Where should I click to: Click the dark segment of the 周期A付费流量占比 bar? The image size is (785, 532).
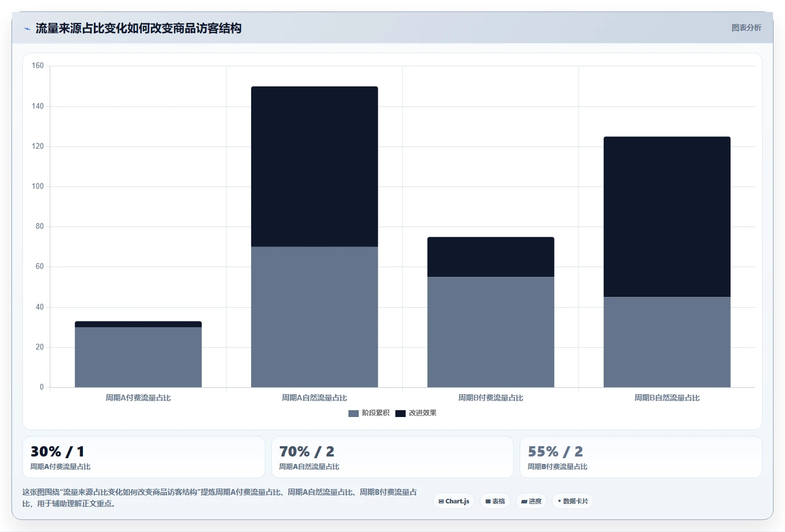138,324
